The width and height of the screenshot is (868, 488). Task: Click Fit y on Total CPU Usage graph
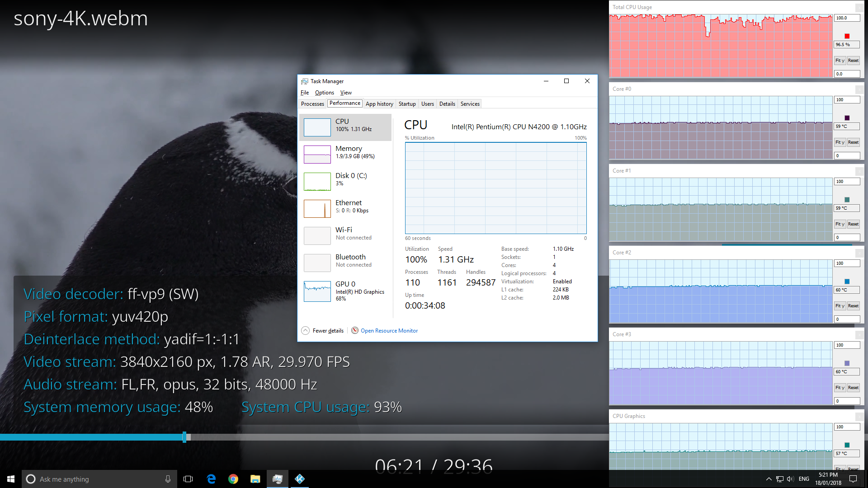(x=840, y=61)
